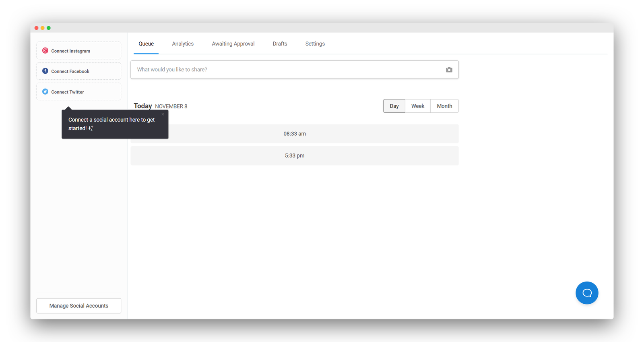Click the Instagram logo icon
The image size is (644, 342).
coord(45,51)
